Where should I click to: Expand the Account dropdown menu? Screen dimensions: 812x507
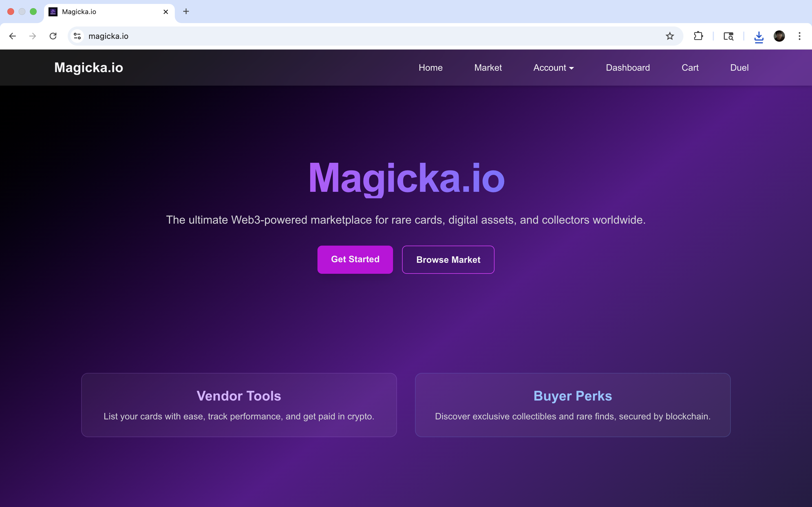(554, 68)
